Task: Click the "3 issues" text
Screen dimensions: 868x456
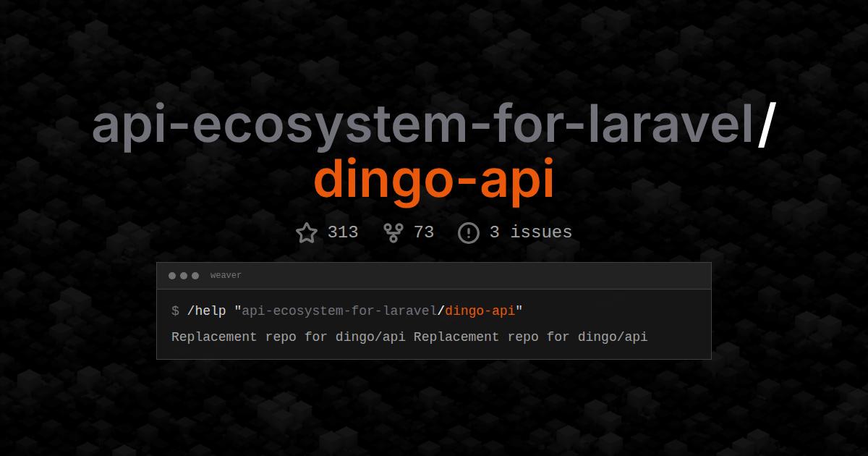Action: [x=531, y=232]
